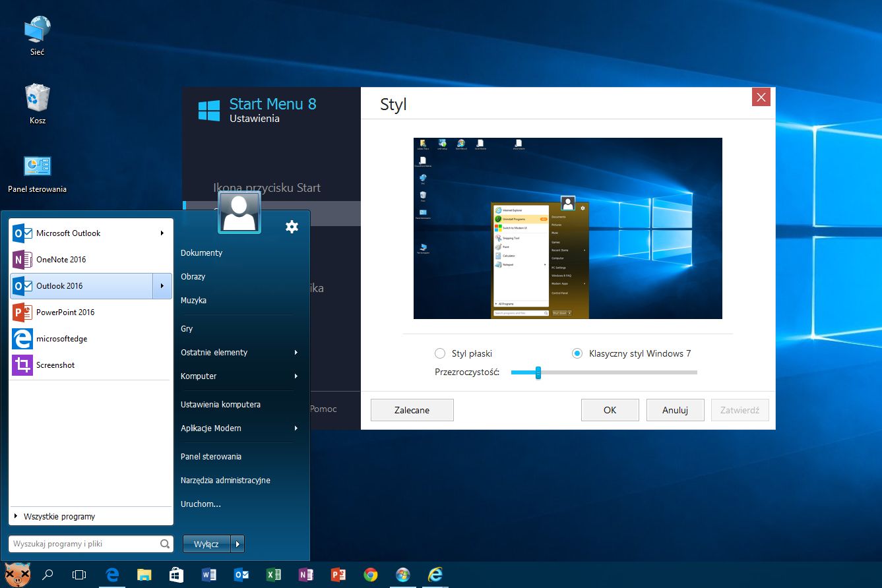The image size is (882, 588).
Task: Open taskbar search magnifier
Action: [x=47, y=575]
